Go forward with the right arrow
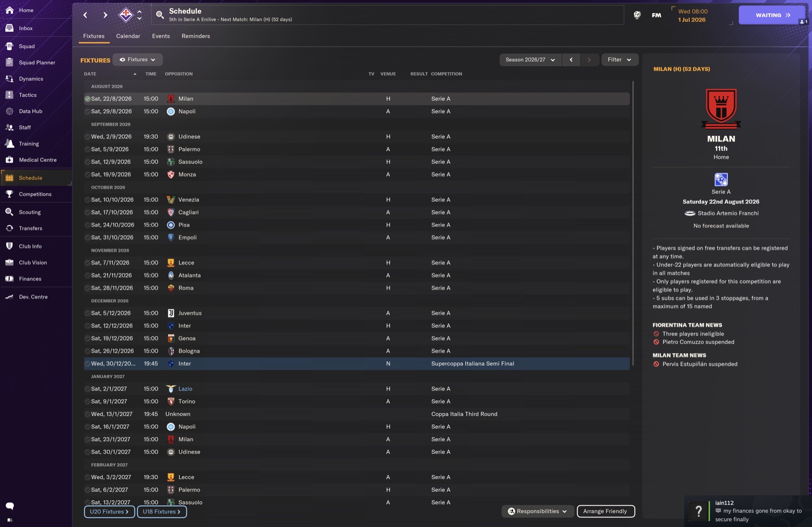This screenshot has height=527, width=812. coord(105,15)
